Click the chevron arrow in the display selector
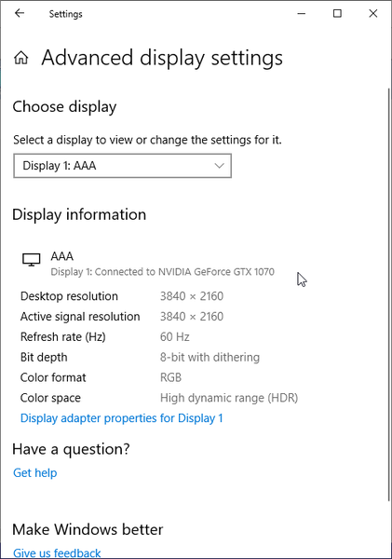This screenshot has height=559, width=392. 219,166
